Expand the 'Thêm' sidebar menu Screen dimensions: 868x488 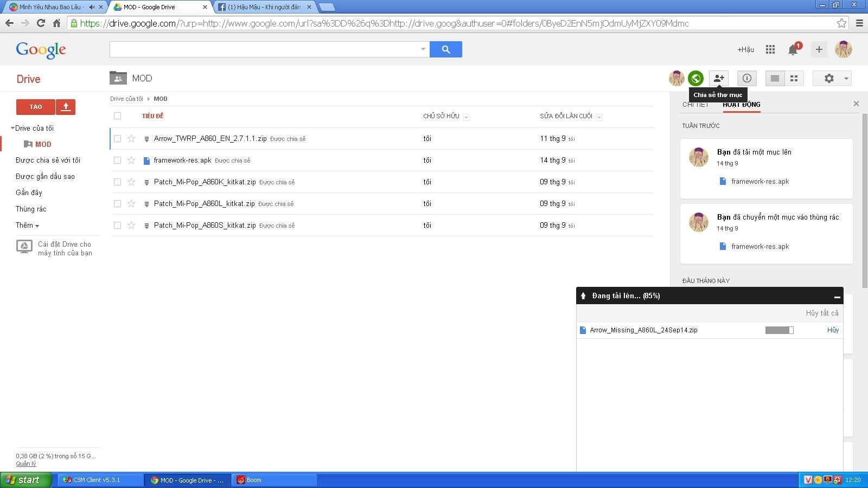point(27,225)
